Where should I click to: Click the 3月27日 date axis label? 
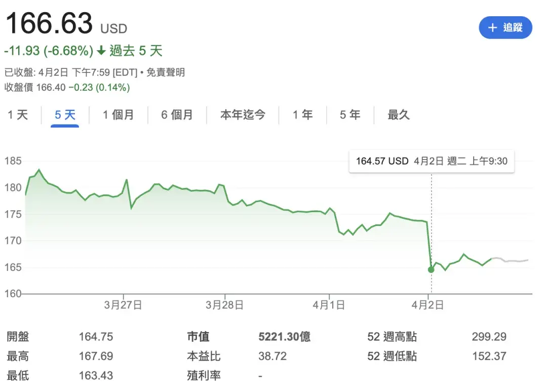(123, 305)
